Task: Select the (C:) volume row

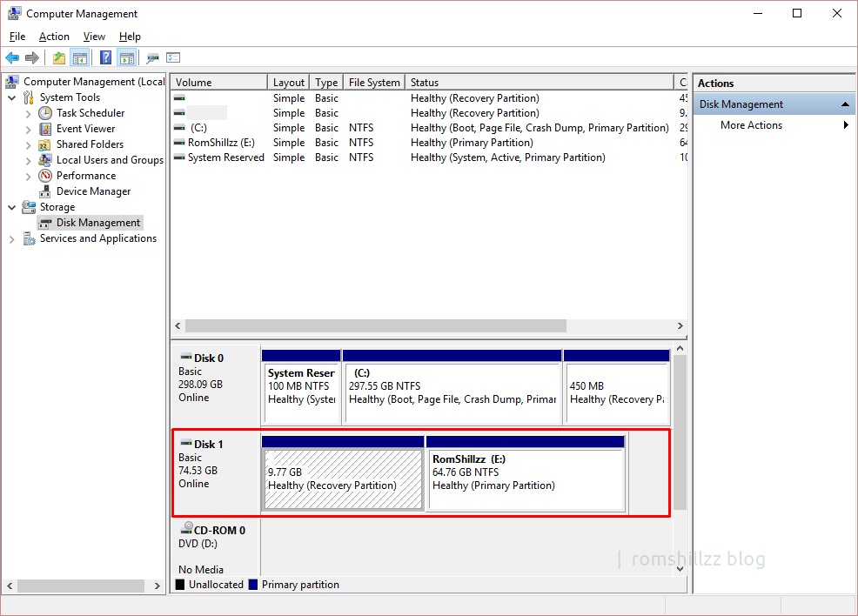Action: pos(429,128)
